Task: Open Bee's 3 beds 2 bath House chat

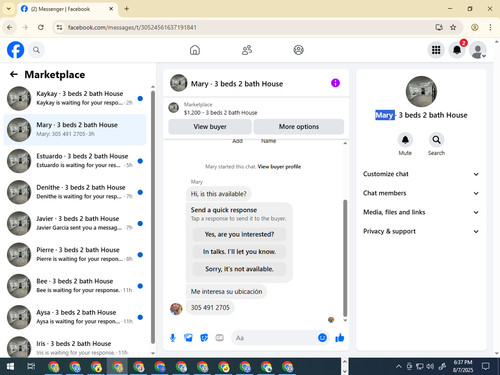Action: pos(75,286)
